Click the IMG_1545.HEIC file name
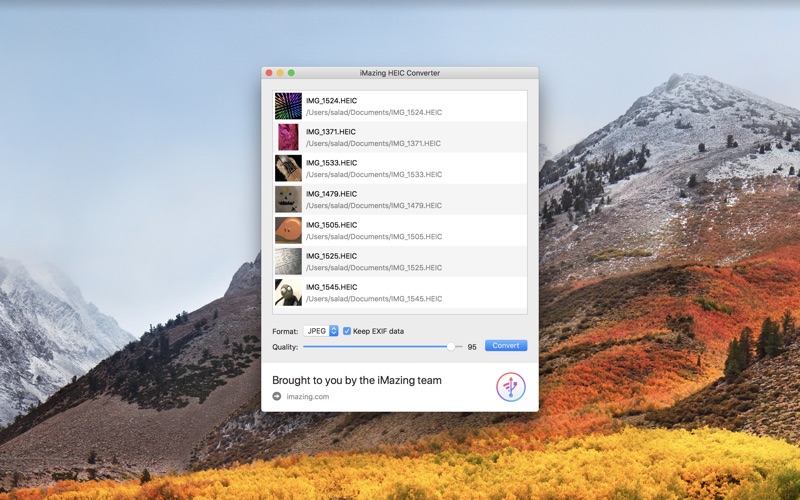This screenshot has height=500, width=800. [332, 287]
